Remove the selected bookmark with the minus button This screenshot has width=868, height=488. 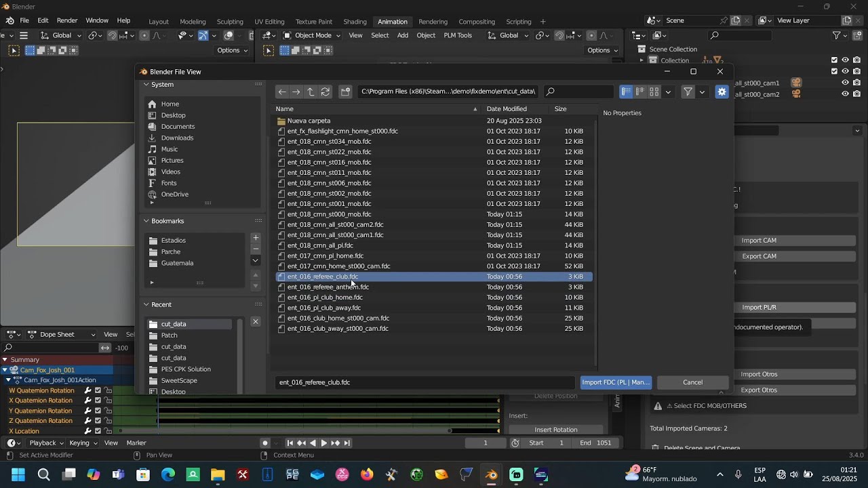click(x=256, y=249)
